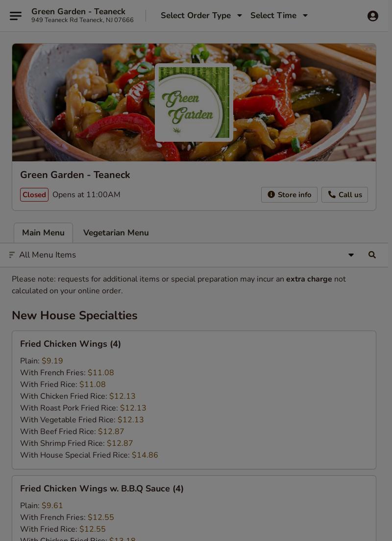This screenshot has height=541, width=392.
Task: Click the Green Garden logo image
Action: click(x=194, y=103)
